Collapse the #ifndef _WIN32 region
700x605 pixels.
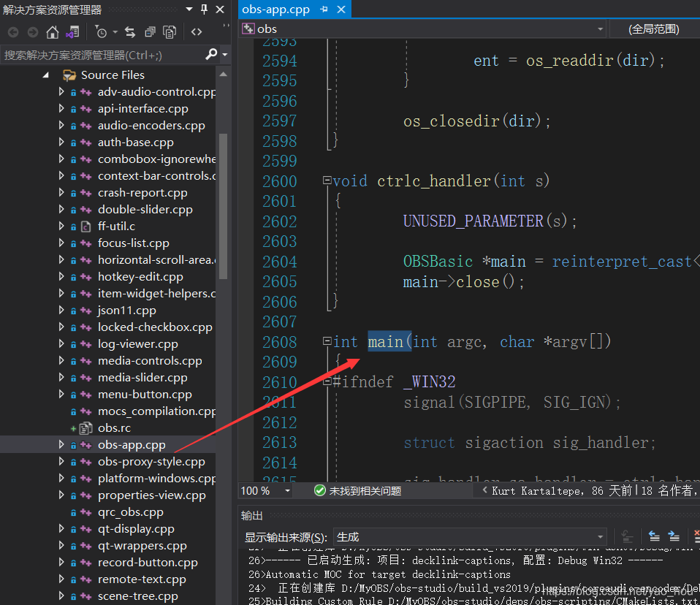[x=327, y=381]
